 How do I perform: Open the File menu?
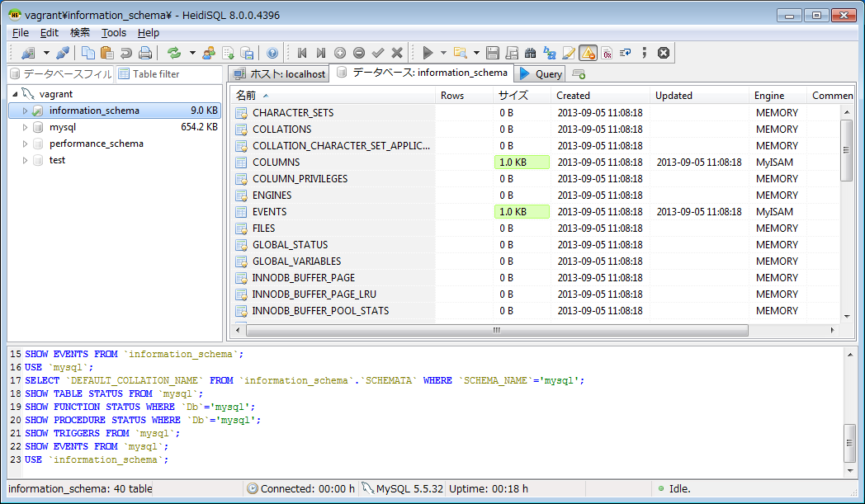tap(21, 32)
